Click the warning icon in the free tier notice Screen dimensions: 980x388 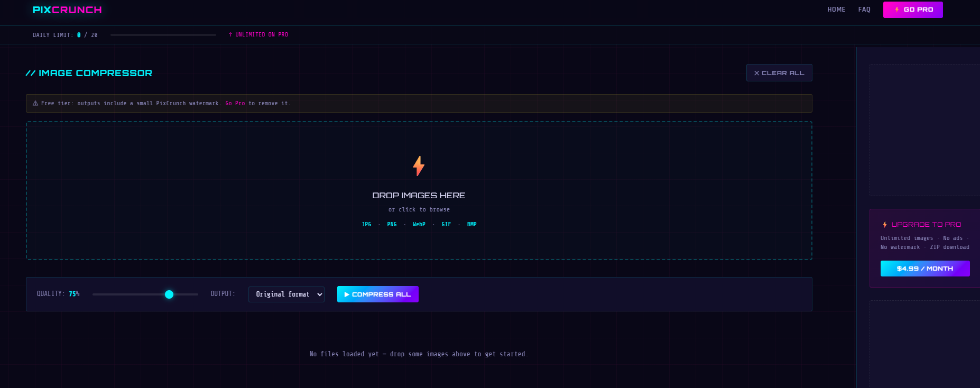click(x=35, y=104)
